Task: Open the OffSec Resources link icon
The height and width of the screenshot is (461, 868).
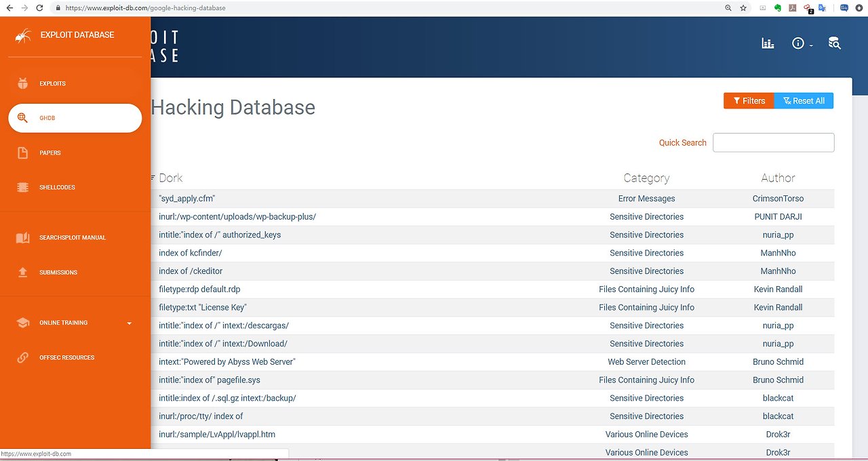Action: [x=23, y=357]
